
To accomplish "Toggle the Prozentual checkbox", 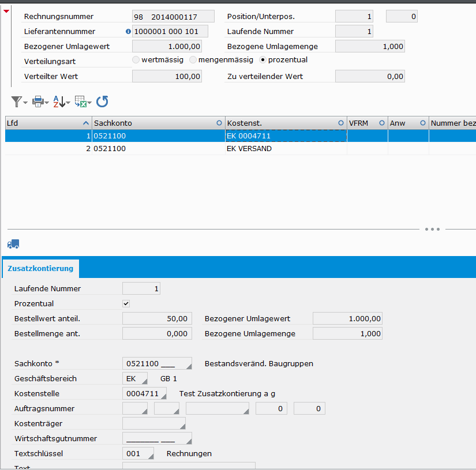I will point(126,303).
